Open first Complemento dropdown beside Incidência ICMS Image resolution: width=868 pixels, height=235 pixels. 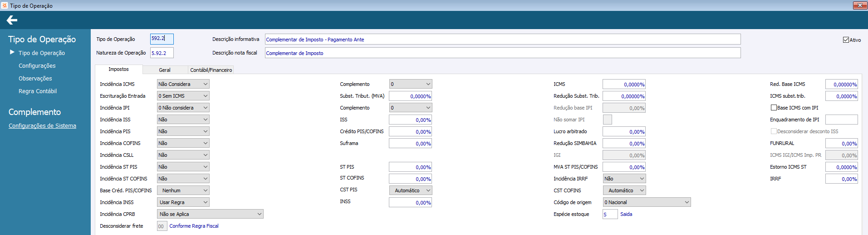coord(411,84)
